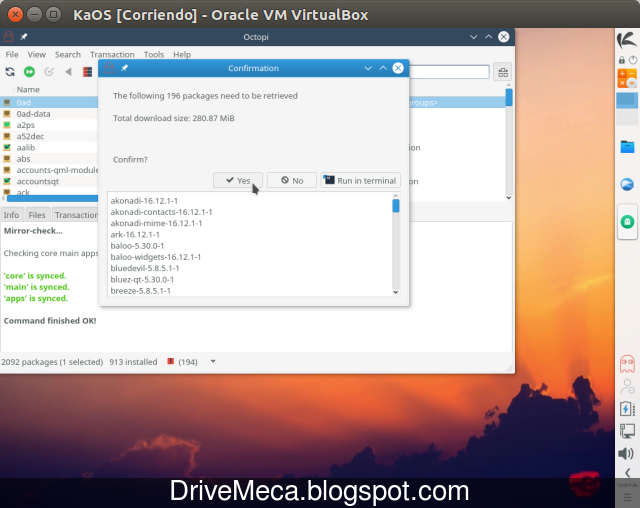Select the aalib package row
The width and height of the screenshot is (640, 508).
(49, 147)
